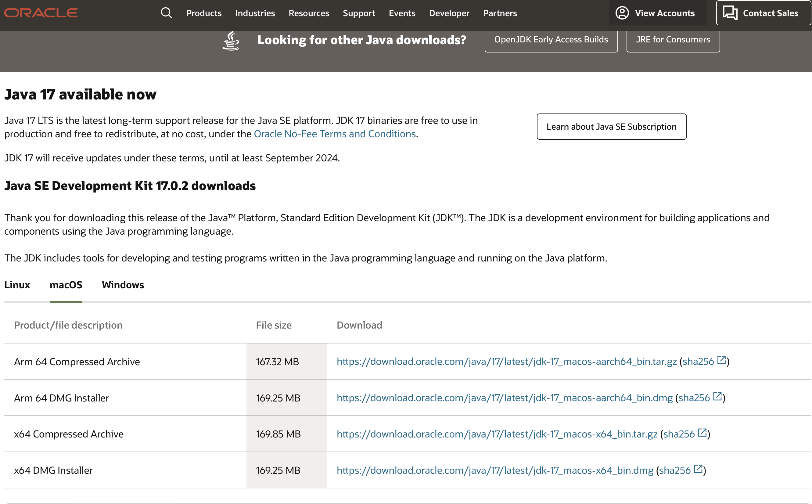Click the Oracle logo

coord(41,13)
